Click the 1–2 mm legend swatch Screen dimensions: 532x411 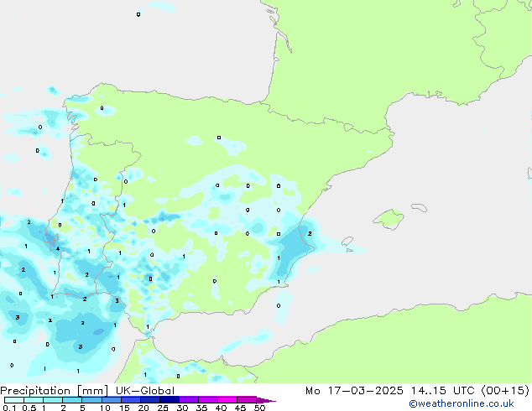coord(53,400)
